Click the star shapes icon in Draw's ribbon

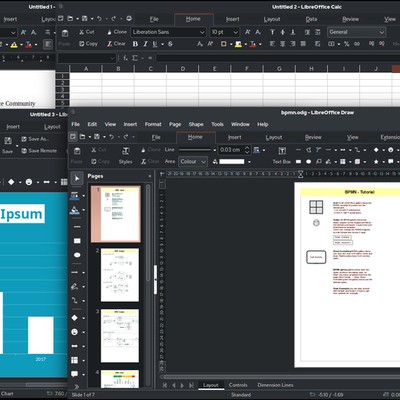click(x=376, y=162)
